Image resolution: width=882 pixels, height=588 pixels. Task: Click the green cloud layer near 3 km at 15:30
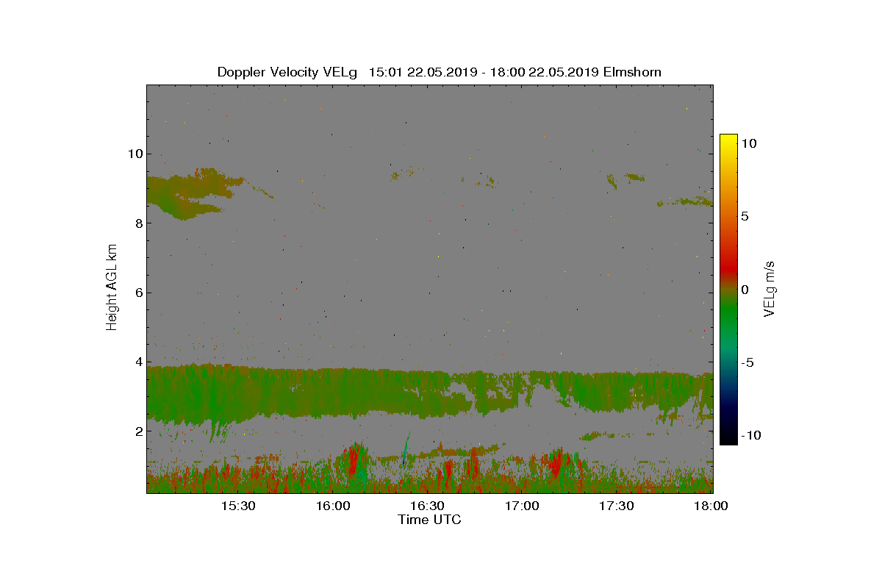(238, 393)
